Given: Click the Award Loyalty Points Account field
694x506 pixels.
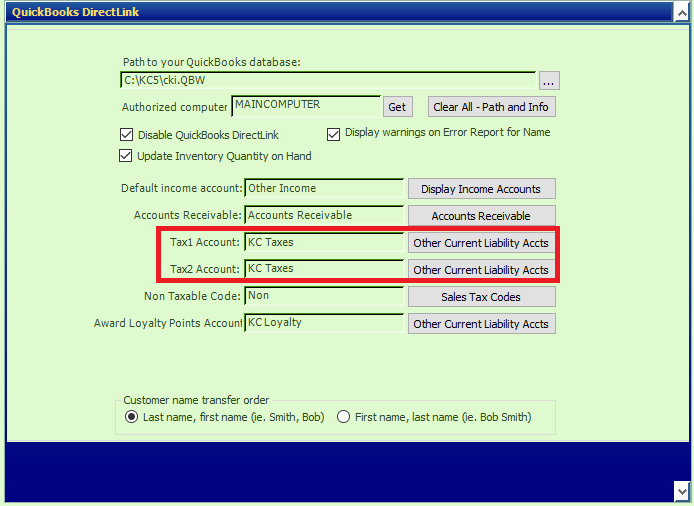Looking at the screenshot, I should coord(324,323).
